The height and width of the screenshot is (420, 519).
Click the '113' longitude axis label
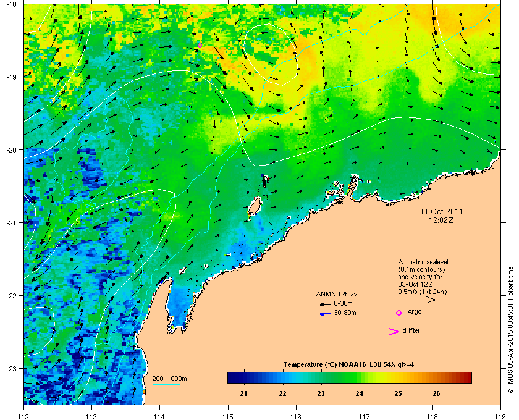click(91, 417)
